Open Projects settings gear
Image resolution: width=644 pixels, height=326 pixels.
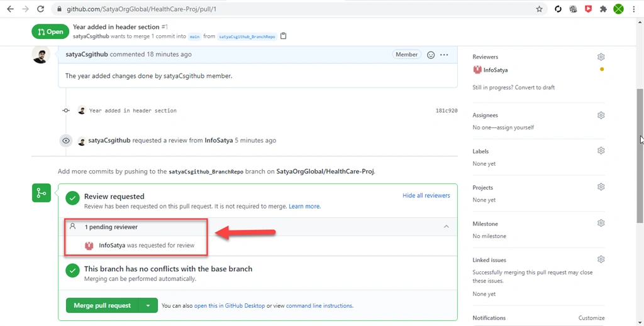[x=601, y=187]
